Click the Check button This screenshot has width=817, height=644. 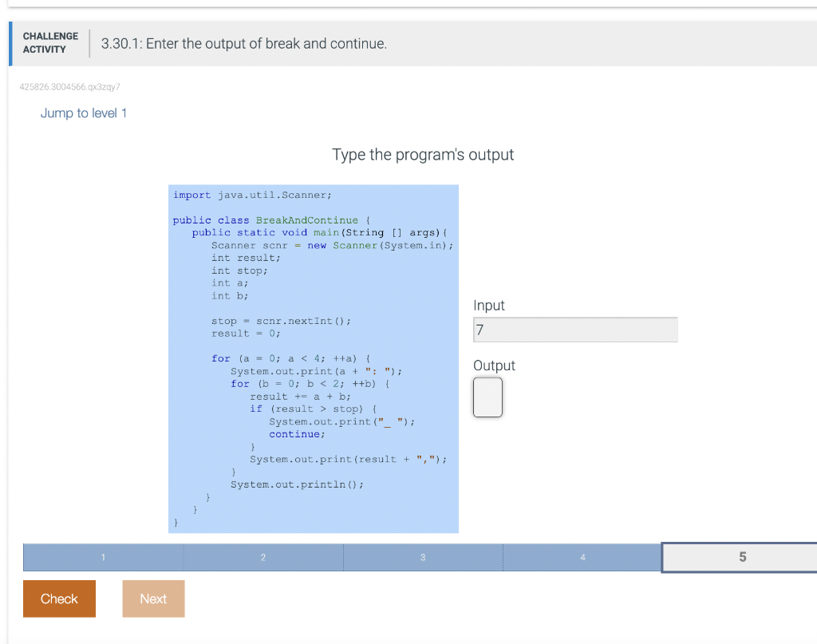point(59,598)
